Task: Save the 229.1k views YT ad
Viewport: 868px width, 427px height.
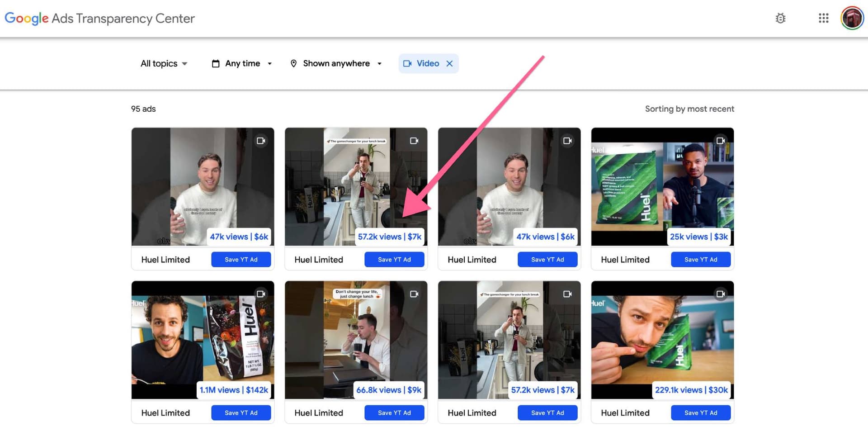Action: coord(701,413)
